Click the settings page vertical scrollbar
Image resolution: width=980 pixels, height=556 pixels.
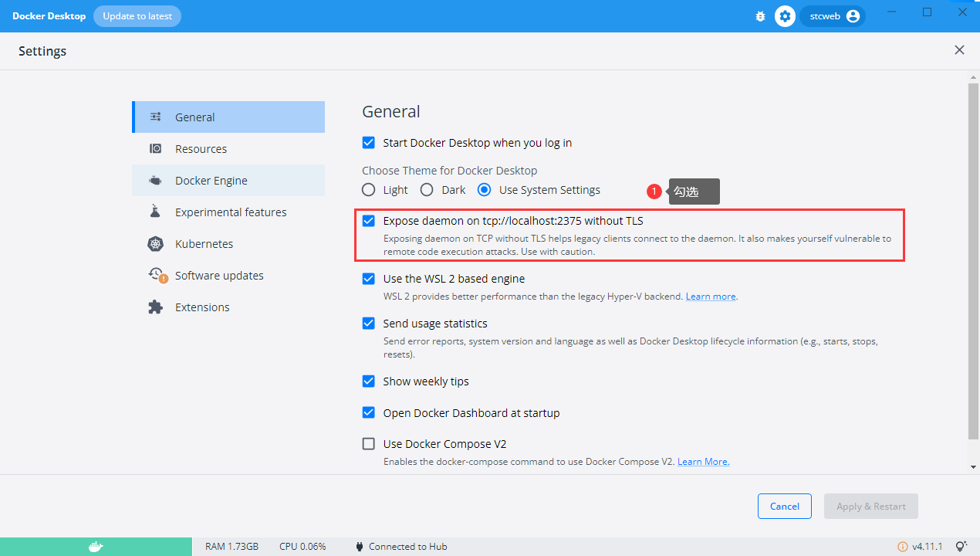[973, 263]
